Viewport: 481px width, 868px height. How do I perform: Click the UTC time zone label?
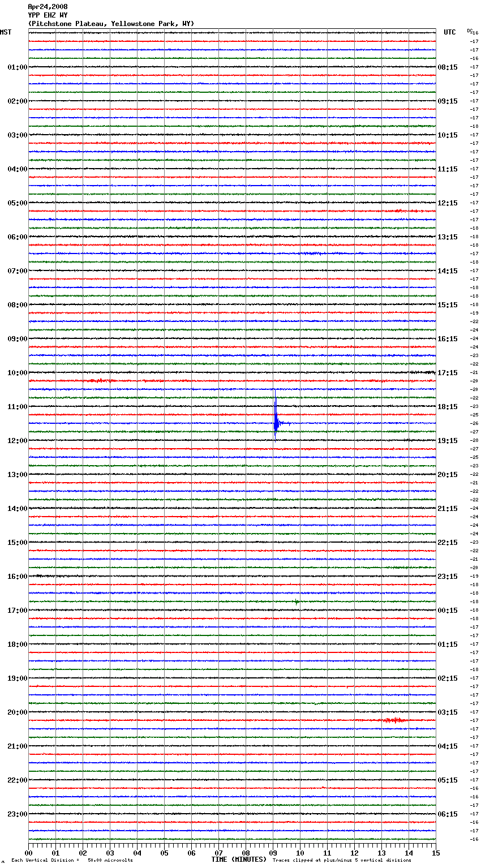tap(450, 32)
